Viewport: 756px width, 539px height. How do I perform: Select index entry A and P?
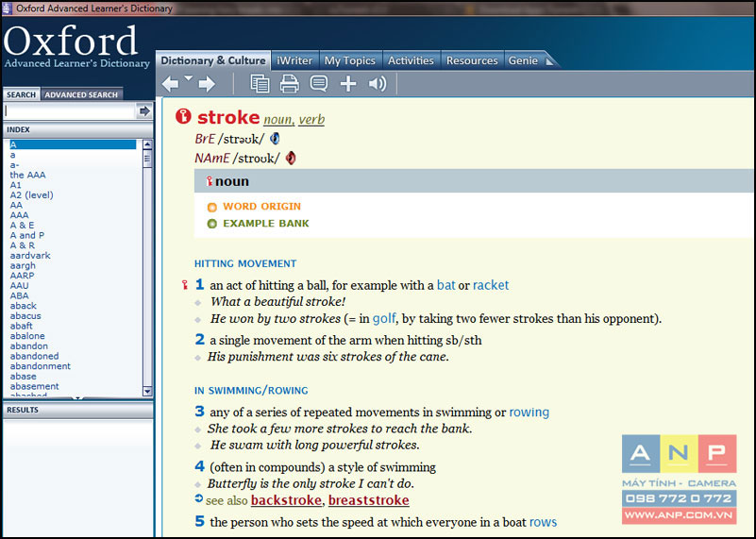pyautogui.click(x=27, y=235)
